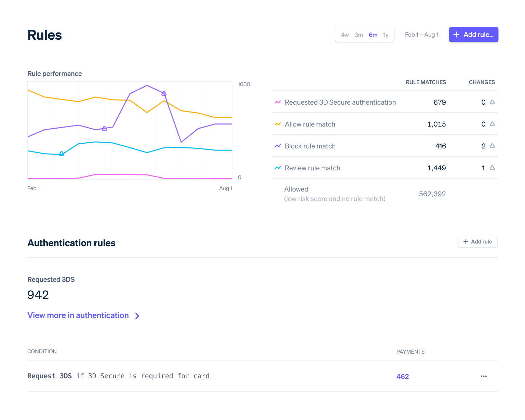
Task: Click change triangle icon in Block rule match row
Action: (492, 146)
